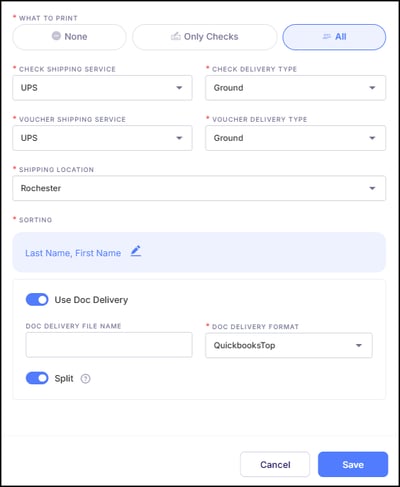400x487 pixels.
Task: Click the Cancel button
Action: coord(275,464)
